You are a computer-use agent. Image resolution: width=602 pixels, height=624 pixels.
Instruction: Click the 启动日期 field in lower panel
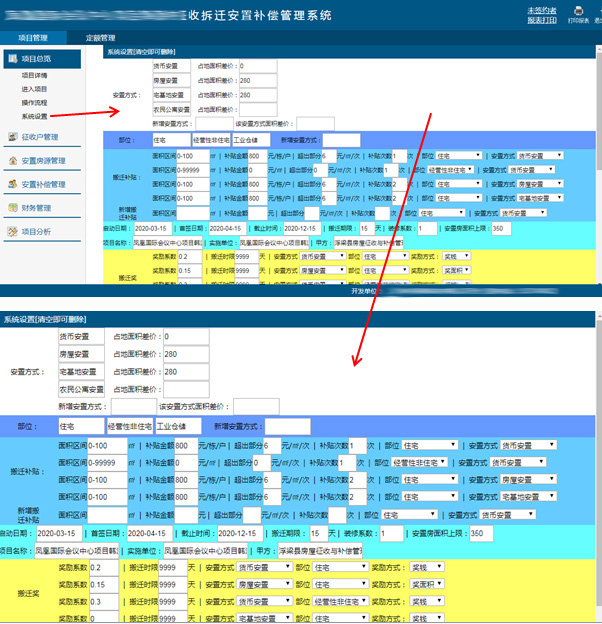point(56,534)
